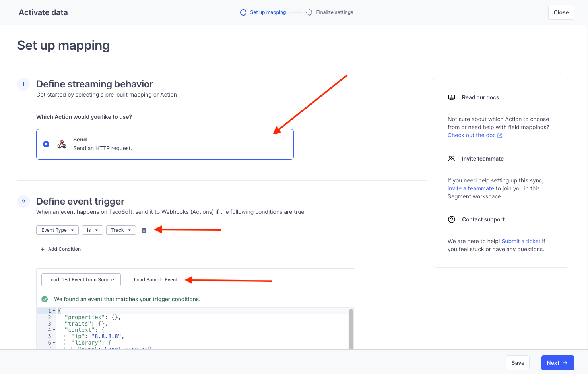Open the Event Type dropdown
Viewport: 588px width, 374px height.
tap(57, 230)
